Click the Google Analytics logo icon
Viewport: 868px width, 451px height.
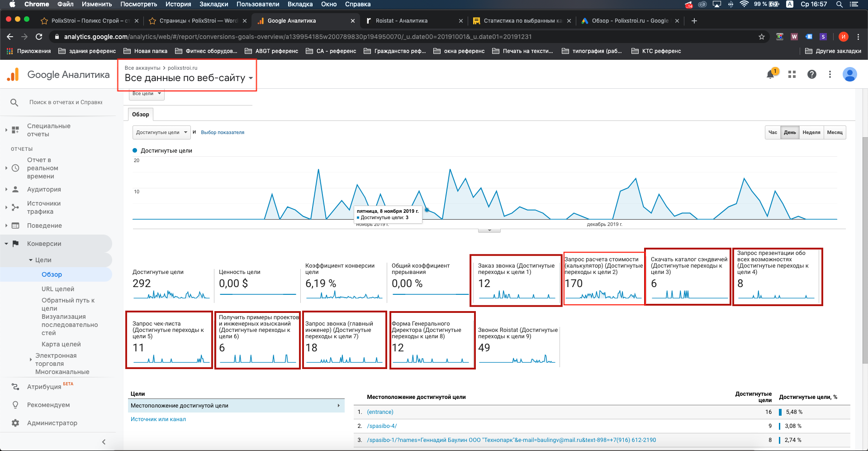13,74
